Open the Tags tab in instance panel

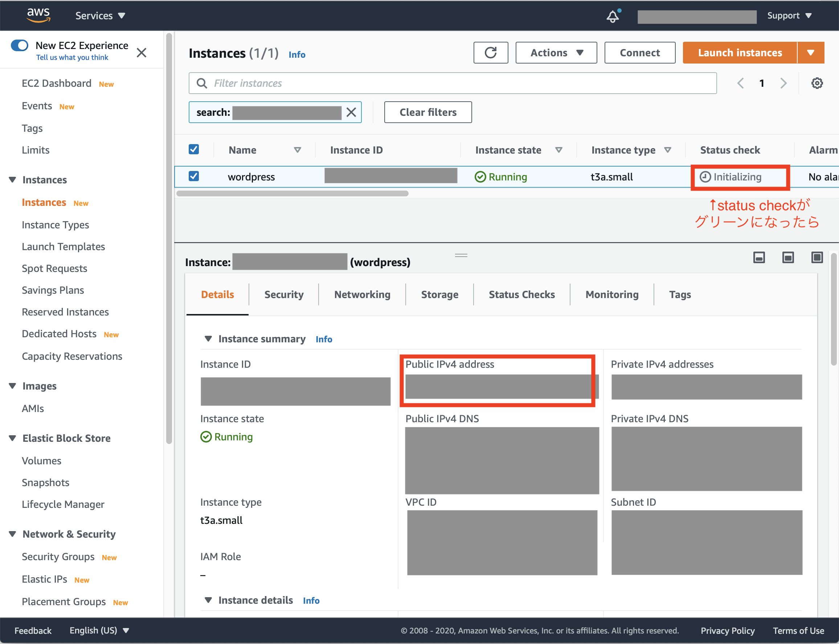point(680,294)
